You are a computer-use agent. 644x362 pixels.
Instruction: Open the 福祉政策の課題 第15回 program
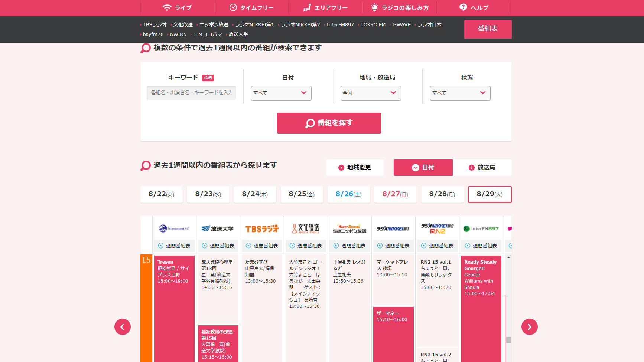(x=218, y=343)
